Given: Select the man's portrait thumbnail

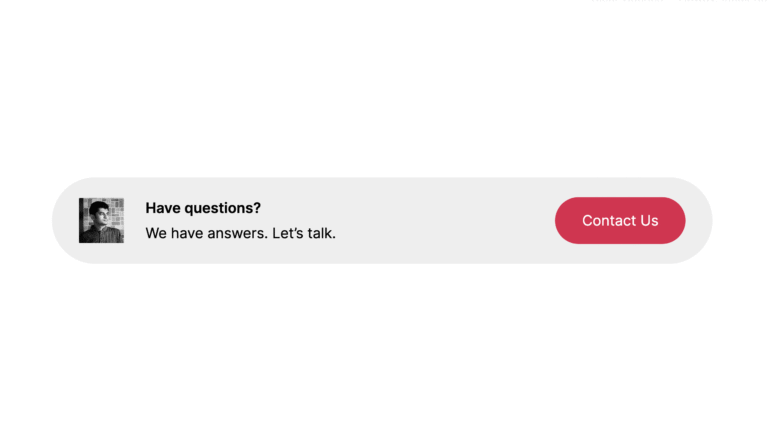Looking at the screenshot, I should (101, 220).
